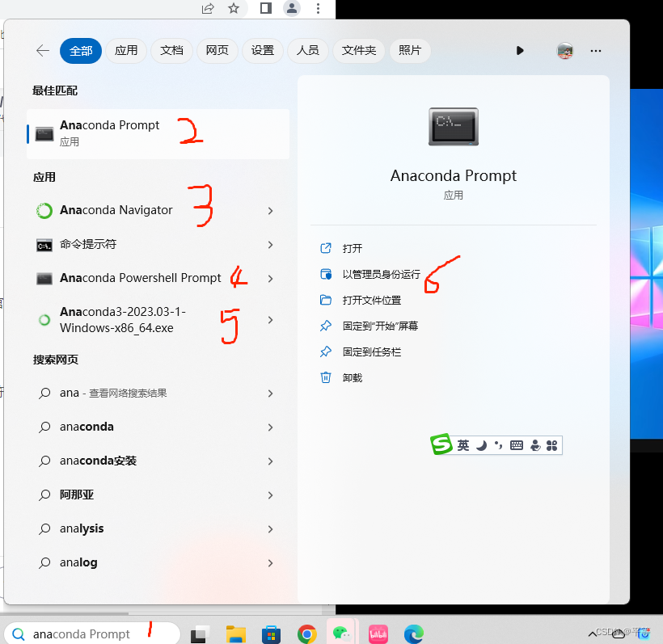Click the Anaconda3-2023.03-1-Windows-x86_64.exe installer icon

pyautogui.click(x=44, y=320)
